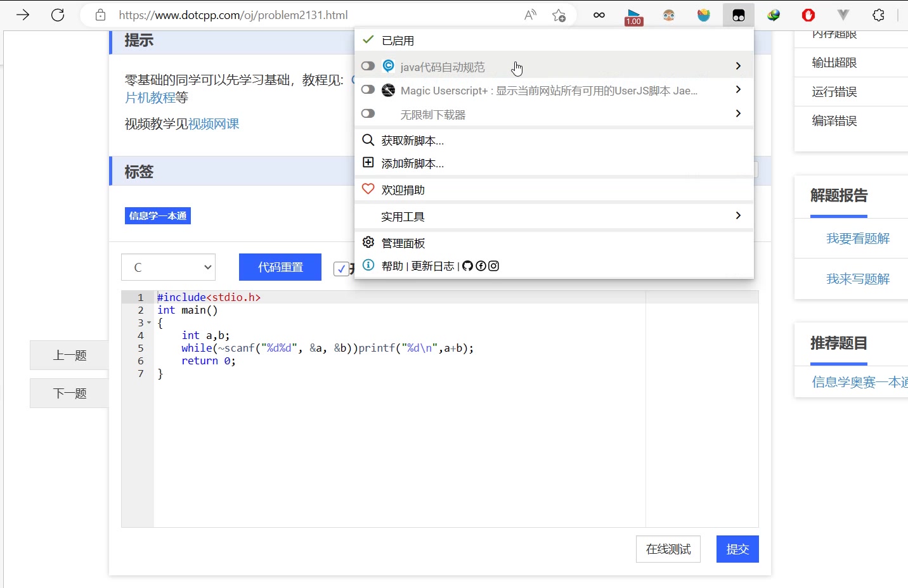
Task: Click the Tampermonkey extension icon in toolbar
Action: (x=738, y=15)
